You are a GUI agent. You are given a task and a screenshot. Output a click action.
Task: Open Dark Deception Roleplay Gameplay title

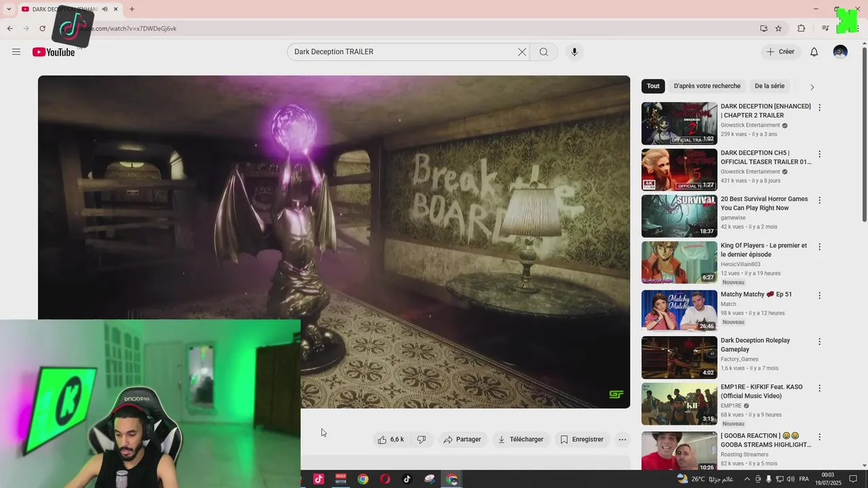point(755,345)
